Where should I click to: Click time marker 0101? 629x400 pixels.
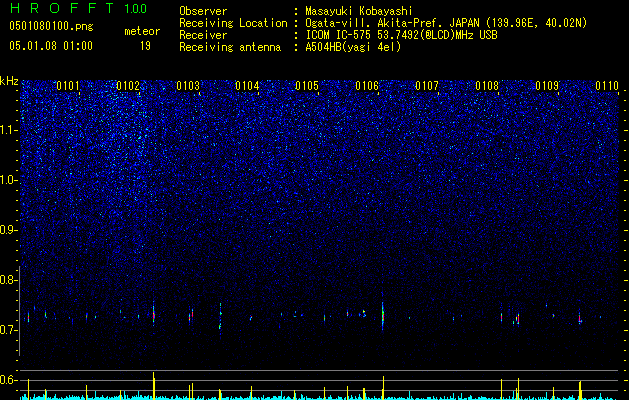[x=68, y=86]
